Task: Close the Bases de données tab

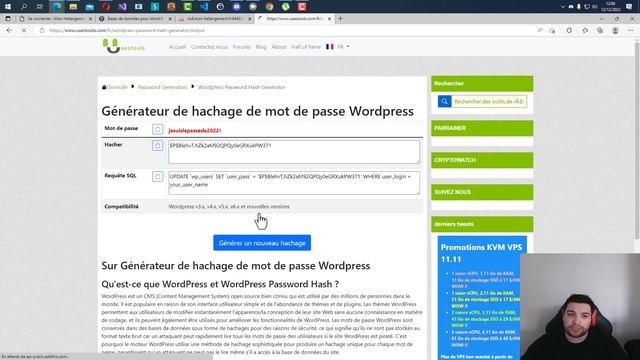Action: 170,19
